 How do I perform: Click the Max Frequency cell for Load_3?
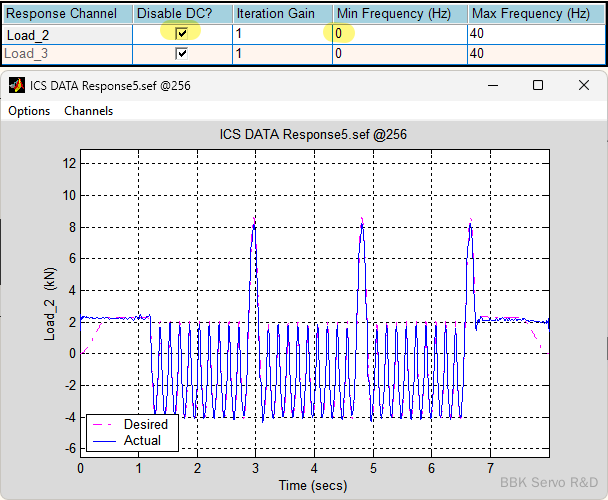(534, 53)
